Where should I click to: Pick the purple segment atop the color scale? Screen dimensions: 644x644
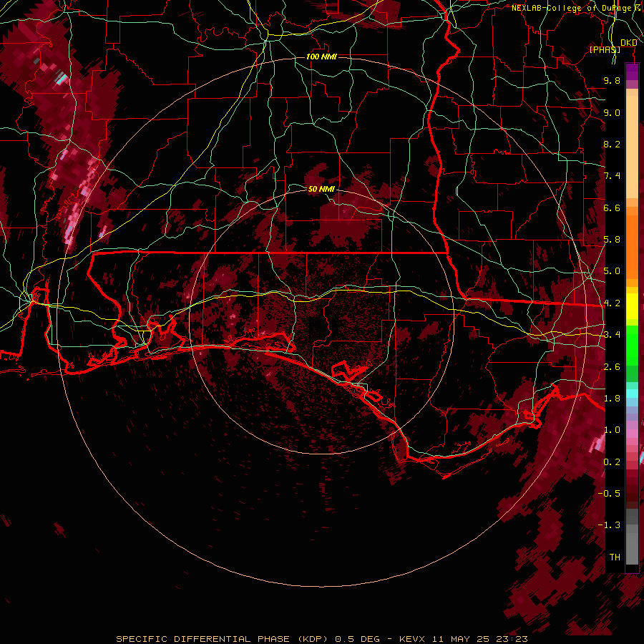(632, 72)
